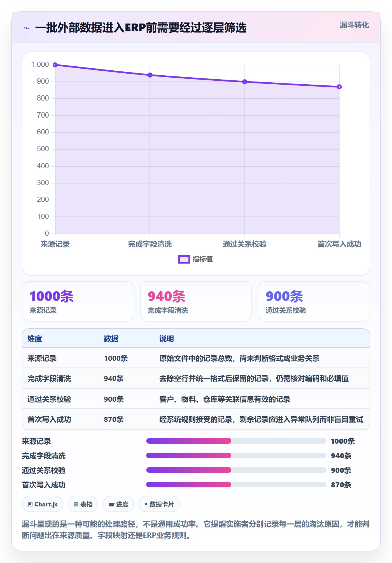The width and height of the screenshot is (392, 563).
Task: Open the 1000条 来源记录 data card
Action: coord(78,301)
